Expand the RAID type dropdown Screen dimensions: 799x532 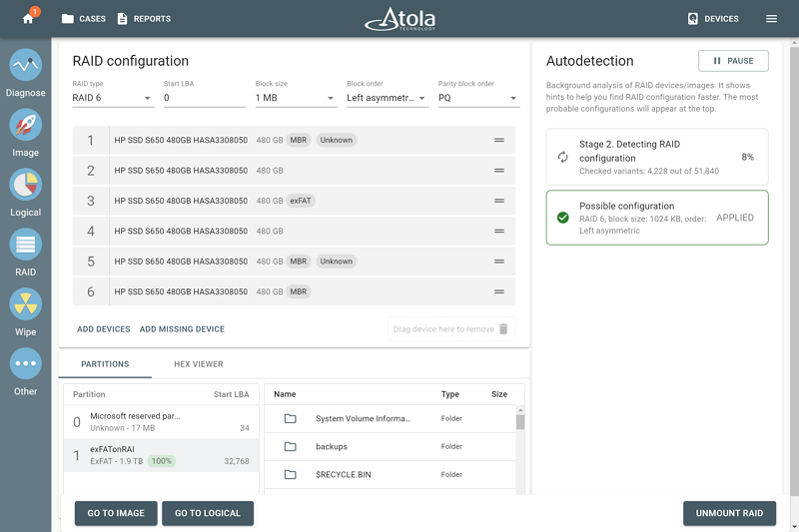113,98
